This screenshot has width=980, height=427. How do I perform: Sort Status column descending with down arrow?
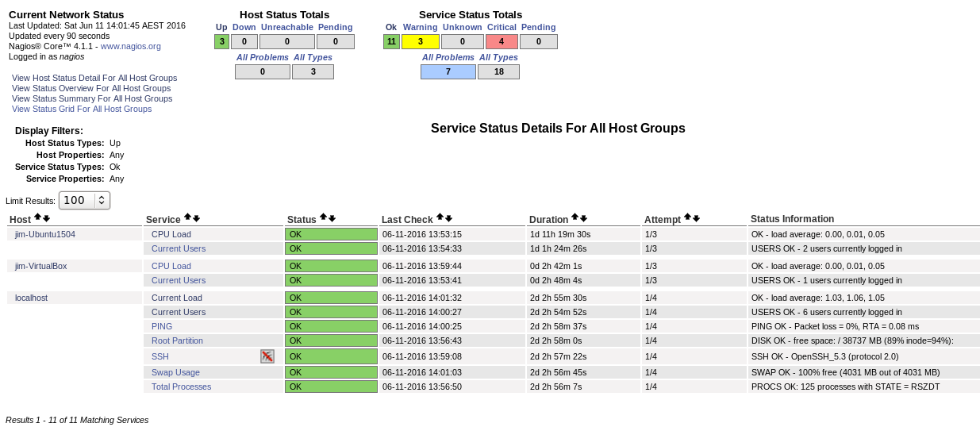coord(332,218)
